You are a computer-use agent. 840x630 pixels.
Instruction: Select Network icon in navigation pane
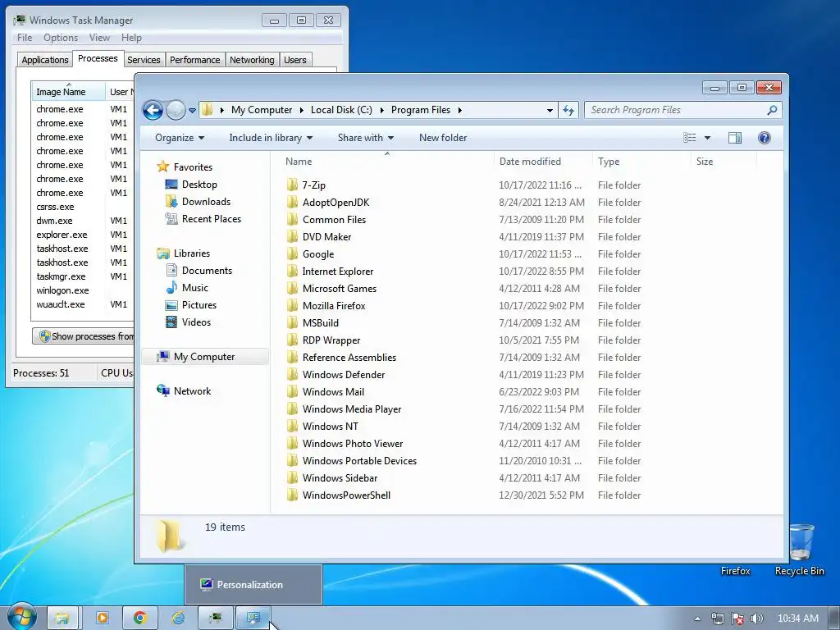[163, 390]
